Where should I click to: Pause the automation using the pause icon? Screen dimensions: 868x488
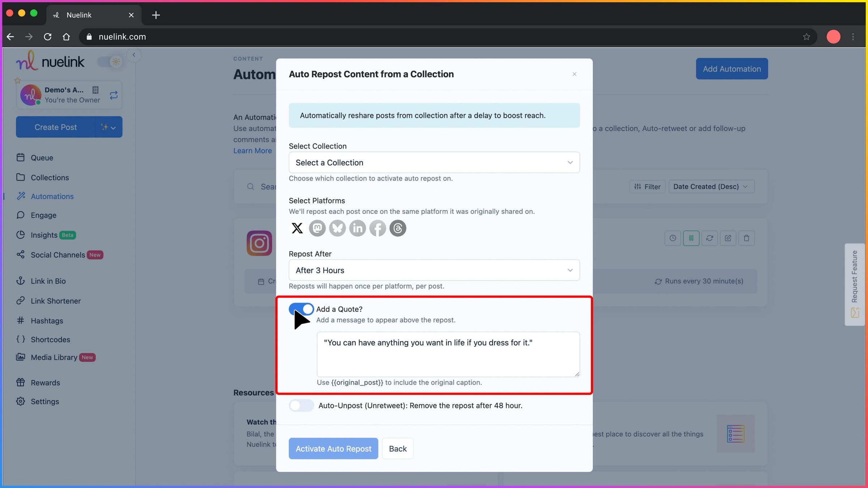coord(691,238)
